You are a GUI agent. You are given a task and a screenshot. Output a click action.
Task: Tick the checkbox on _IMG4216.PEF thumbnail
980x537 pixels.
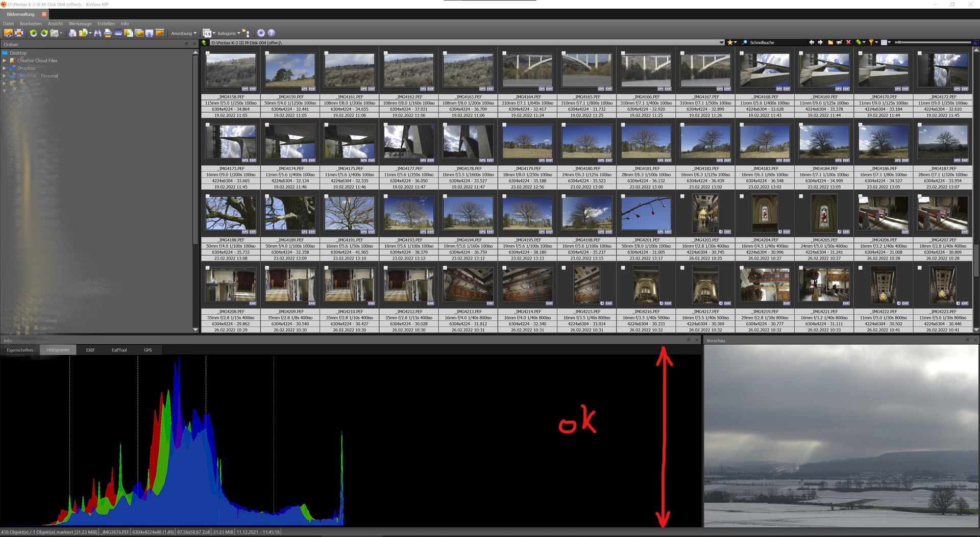623,268
